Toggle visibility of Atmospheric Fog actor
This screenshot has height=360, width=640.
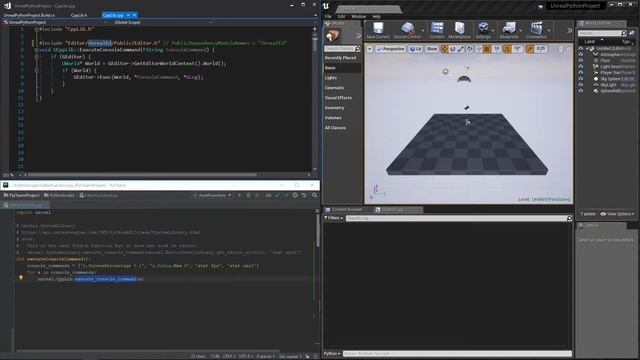pos(581,54)
